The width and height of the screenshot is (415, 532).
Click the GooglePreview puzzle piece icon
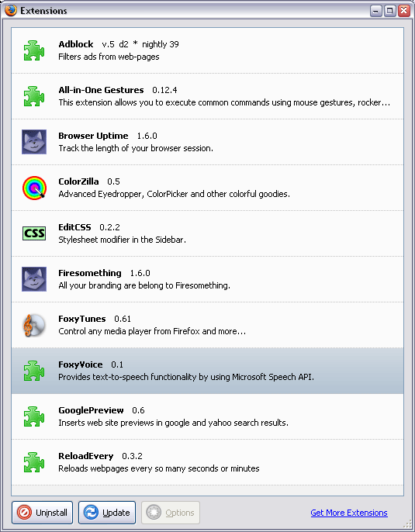(x=34, y=416)
